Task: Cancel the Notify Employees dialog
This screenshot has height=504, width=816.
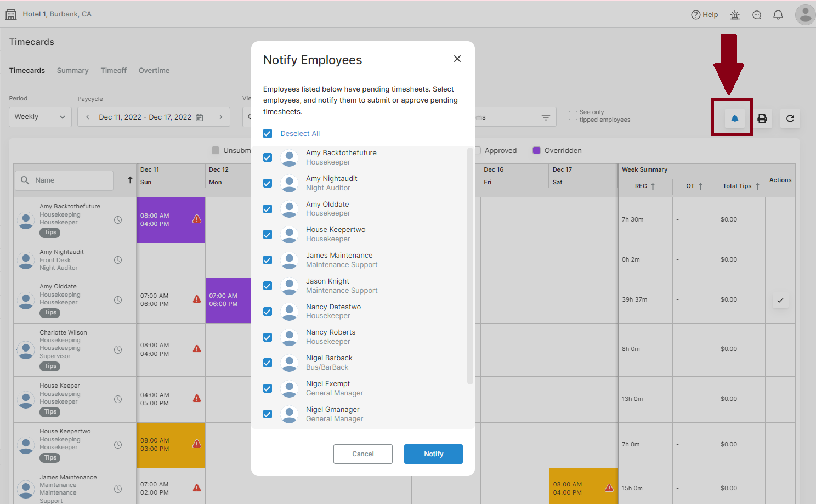Action: pos(363,454)
